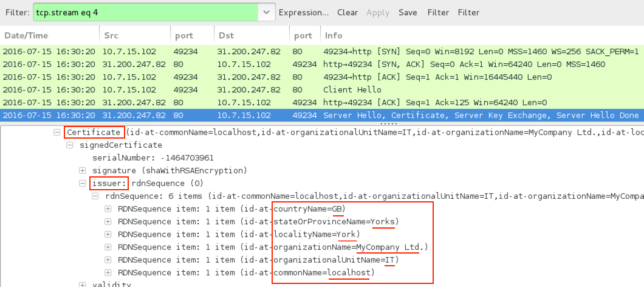Image resolution: width=644 pixels, height=287 pixels.
Task: Collapse the signedCertificate node
Action: pos(69,145)
